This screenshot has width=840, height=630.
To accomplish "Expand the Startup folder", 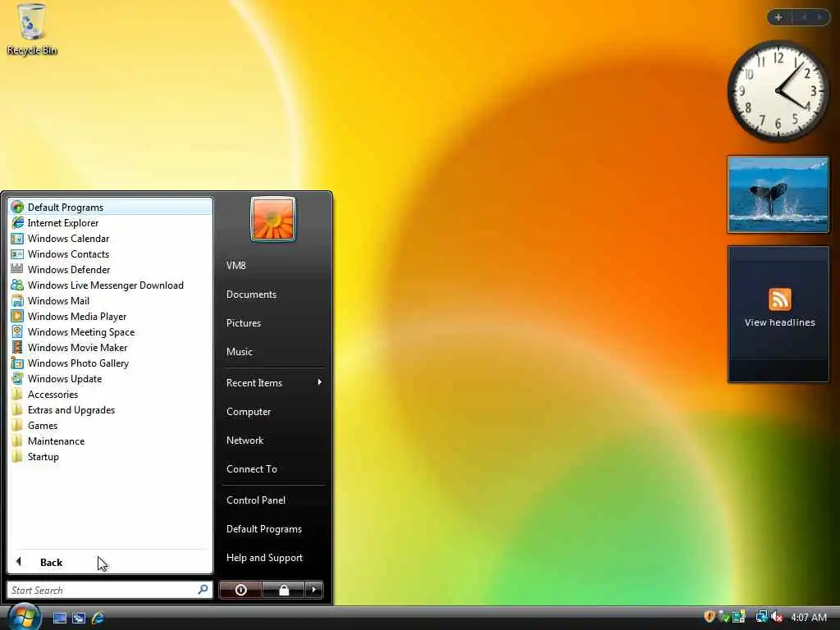I will pyautogui.click(x=110, y=456).
